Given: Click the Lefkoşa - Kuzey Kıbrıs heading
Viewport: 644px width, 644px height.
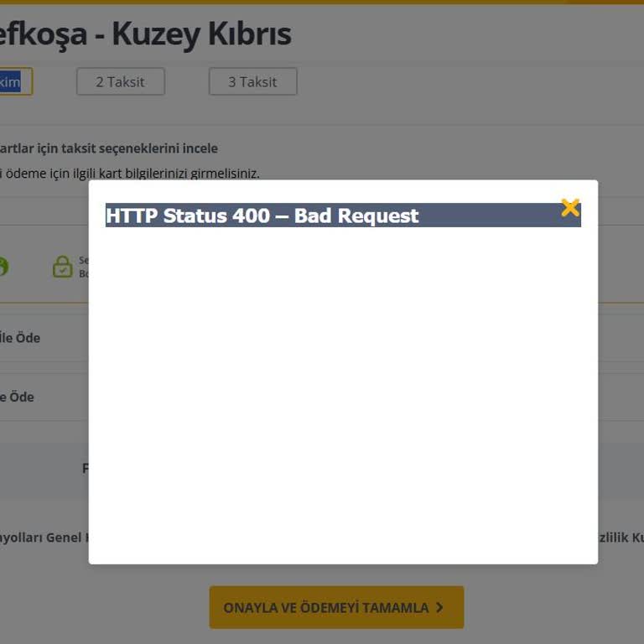Looking at the screenshot, I should pos(145,34).
